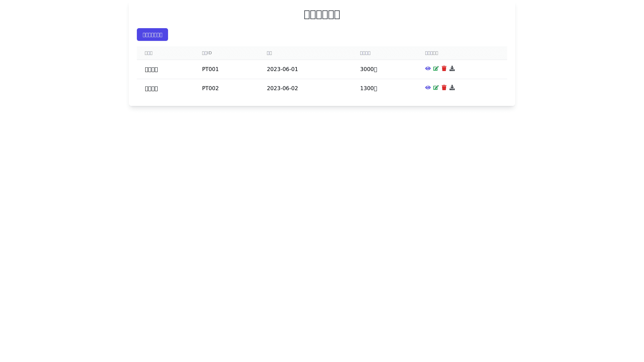Click the 3000 amount cell
The height and width of the screenshot is (362, 644).
pyautogui.click(x=368, y=69)
